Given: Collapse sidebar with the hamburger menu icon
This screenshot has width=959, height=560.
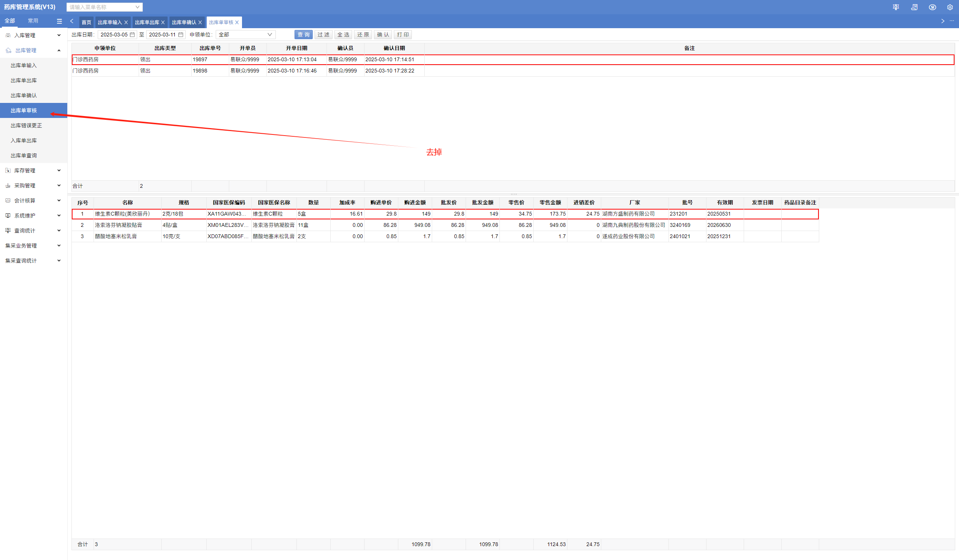Looking at the screenshot, I should pos(59,21).
